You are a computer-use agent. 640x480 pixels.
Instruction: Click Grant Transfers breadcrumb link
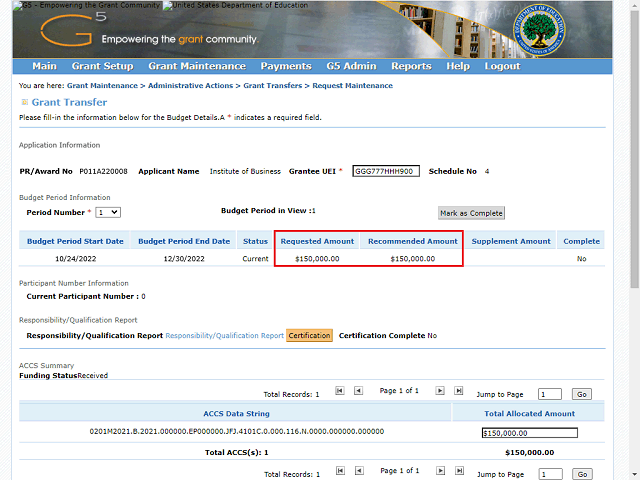[273, 86]
